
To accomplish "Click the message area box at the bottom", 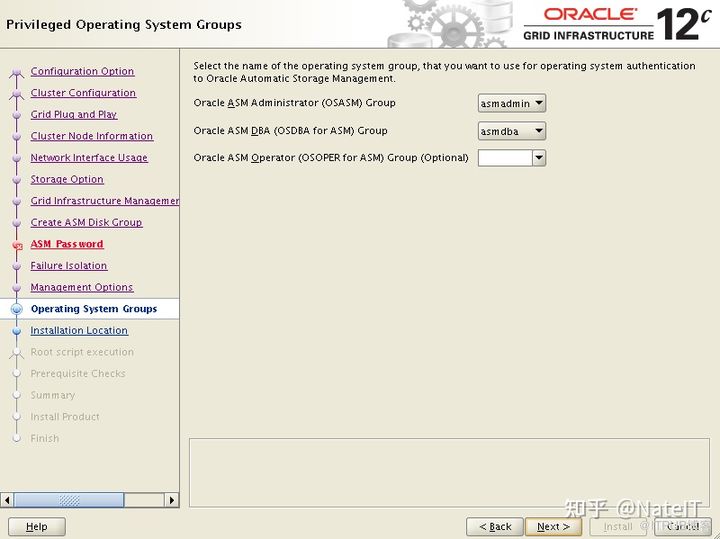I will point(450,473).
